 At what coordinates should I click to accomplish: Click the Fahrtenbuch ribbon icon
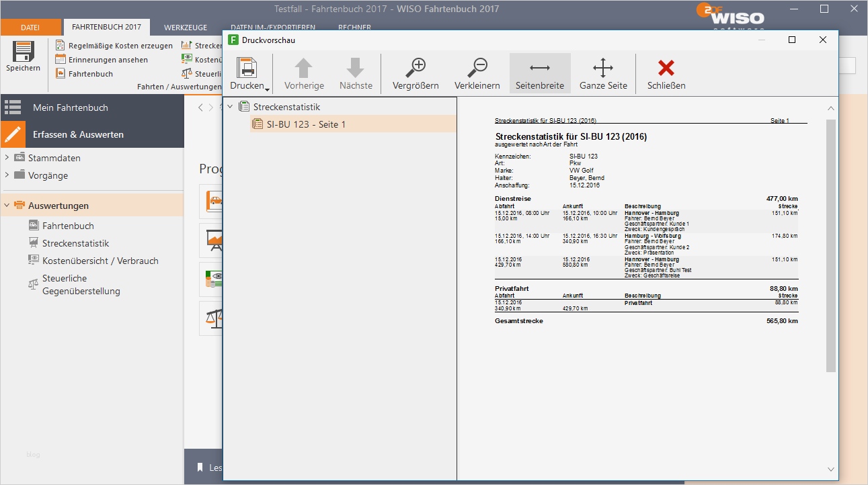[x=61, y=74]
